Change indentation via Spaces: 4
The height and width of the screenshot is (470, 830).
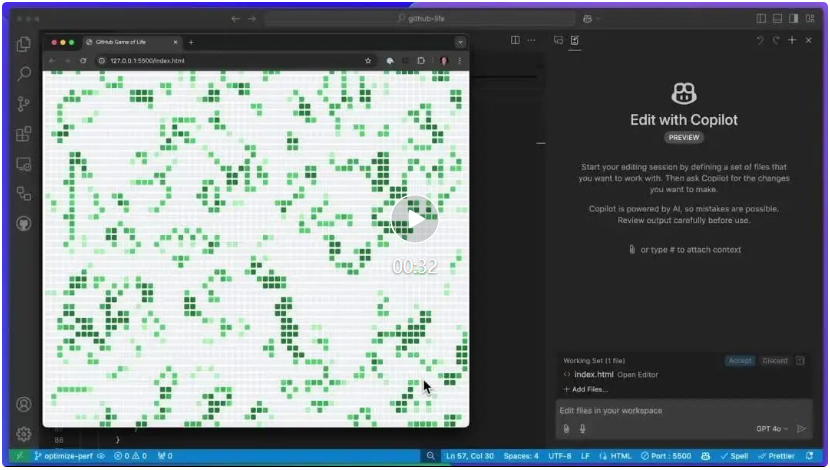click(x=521, y=456)
